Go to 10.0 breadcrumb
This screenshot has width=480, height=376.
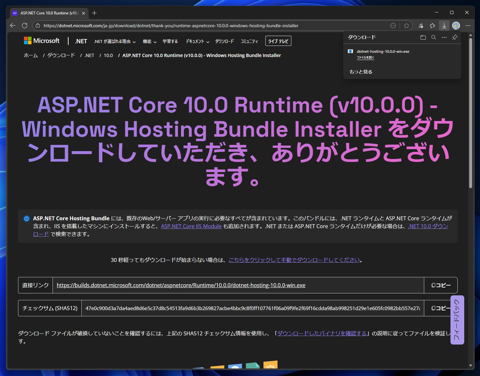pyautogui.click(x=108, y=55)
